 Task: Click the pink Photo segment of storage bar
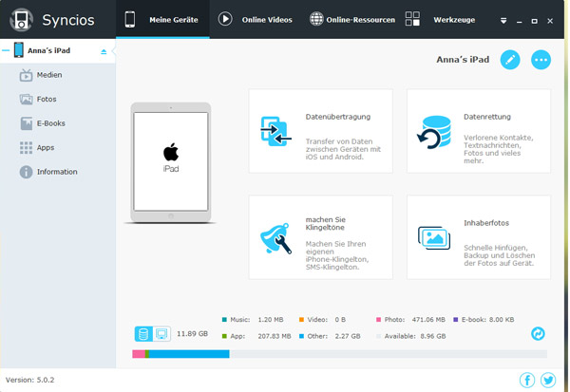click(139, 354)
